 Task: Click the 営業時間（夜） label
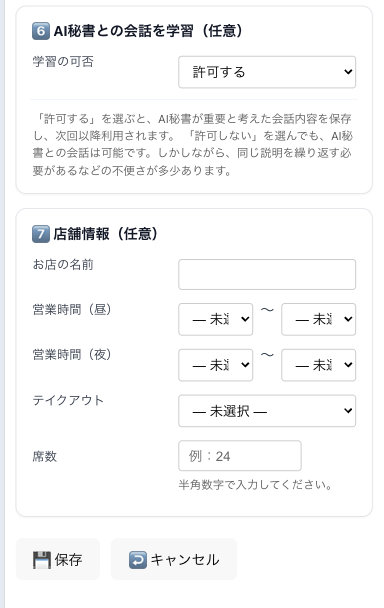coord(72,355)
